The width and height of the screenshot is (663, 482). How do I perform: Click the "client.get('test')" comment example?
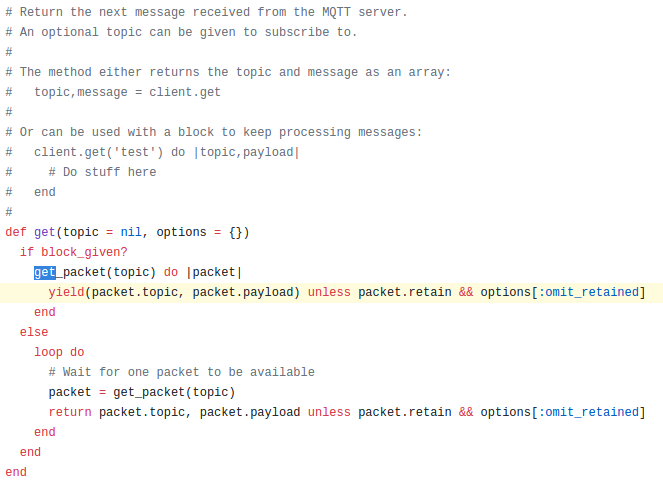click(x=99, y=152)
